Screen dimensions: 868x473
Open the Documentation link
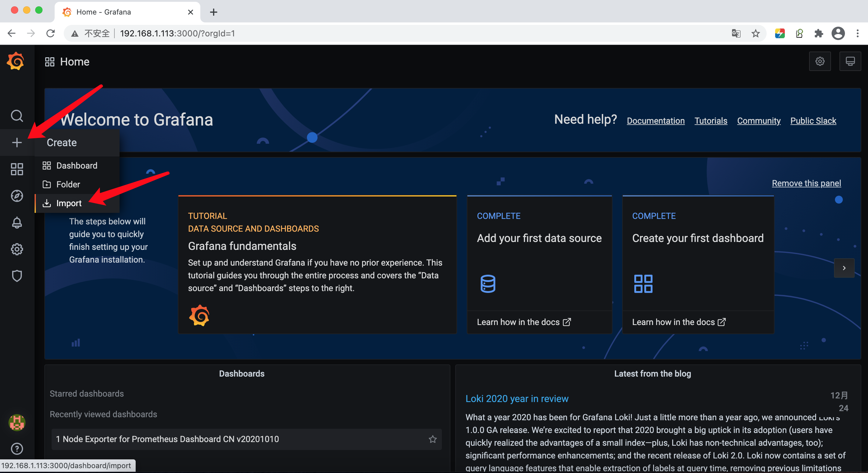[656, 120]
